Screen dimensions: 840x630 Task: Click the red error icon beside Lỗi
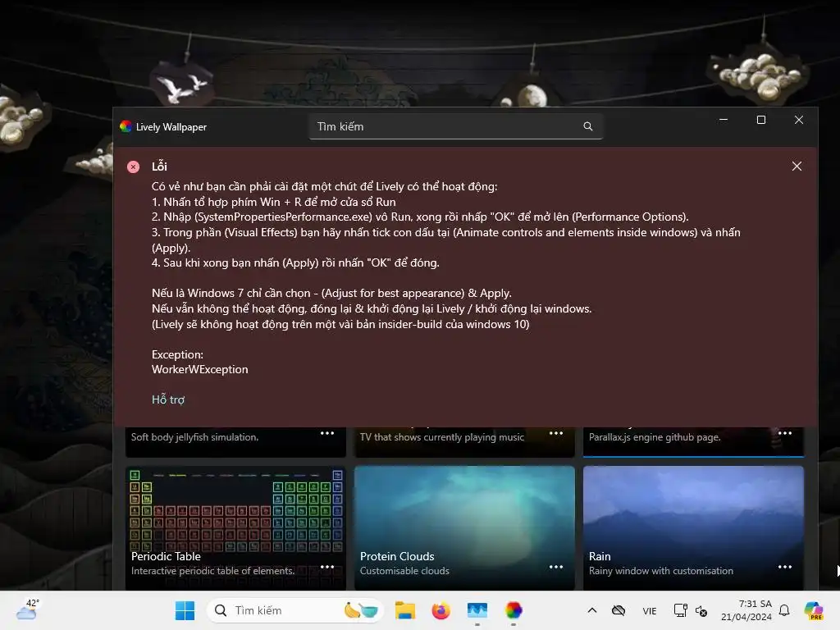(134, 167)
